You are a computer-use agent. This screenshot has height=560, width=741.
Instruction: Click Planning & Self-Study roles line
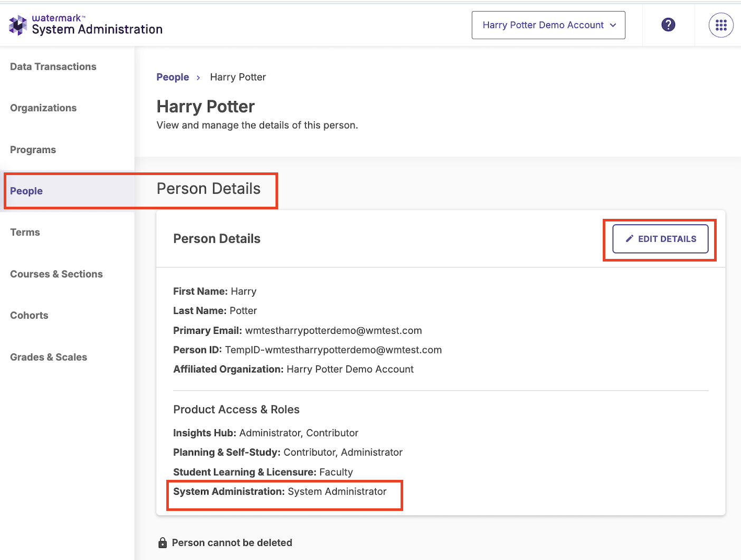[288, 452]
